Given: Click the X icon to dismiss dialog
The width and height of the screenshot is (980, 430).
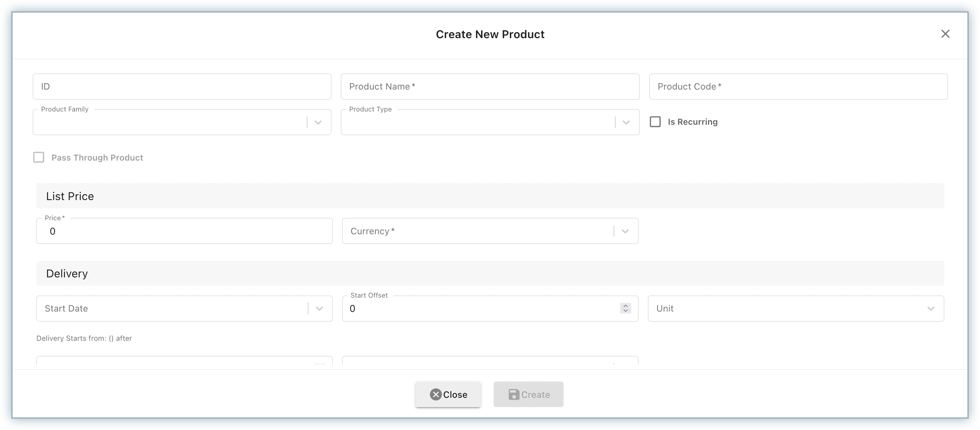Looking at the screenshot, I should 945,34.
